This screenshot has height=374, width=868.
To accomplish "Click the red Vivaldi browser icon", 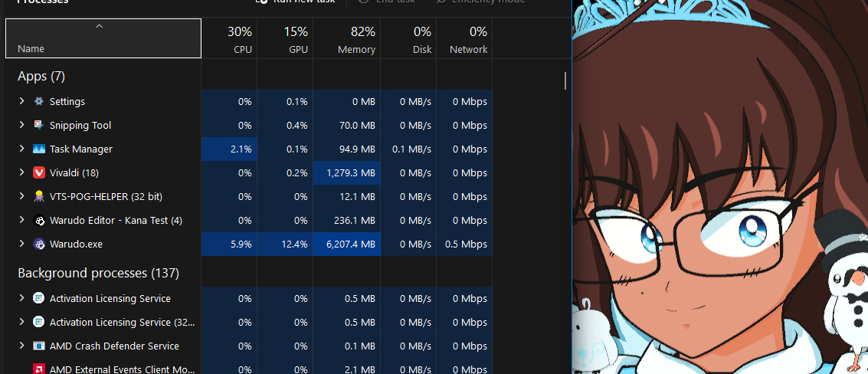I will (x=39, y=173).
